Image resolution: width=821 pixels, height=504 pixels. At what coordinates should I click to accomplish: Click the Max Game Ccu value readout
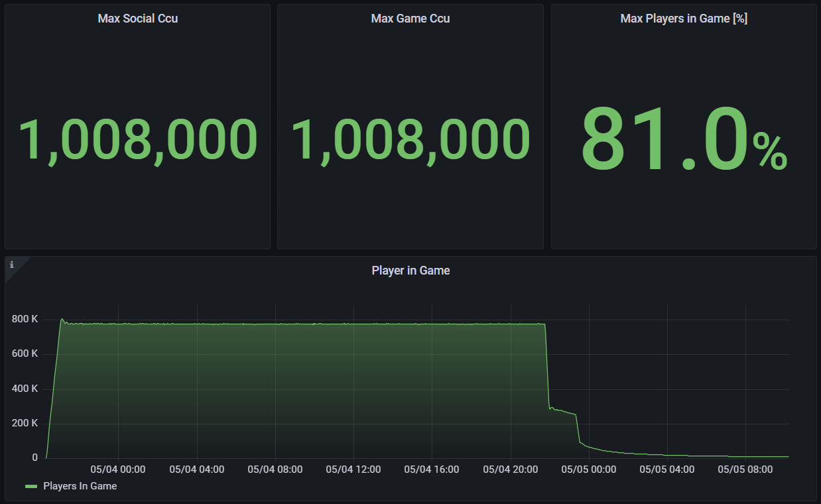coord(410,138)
